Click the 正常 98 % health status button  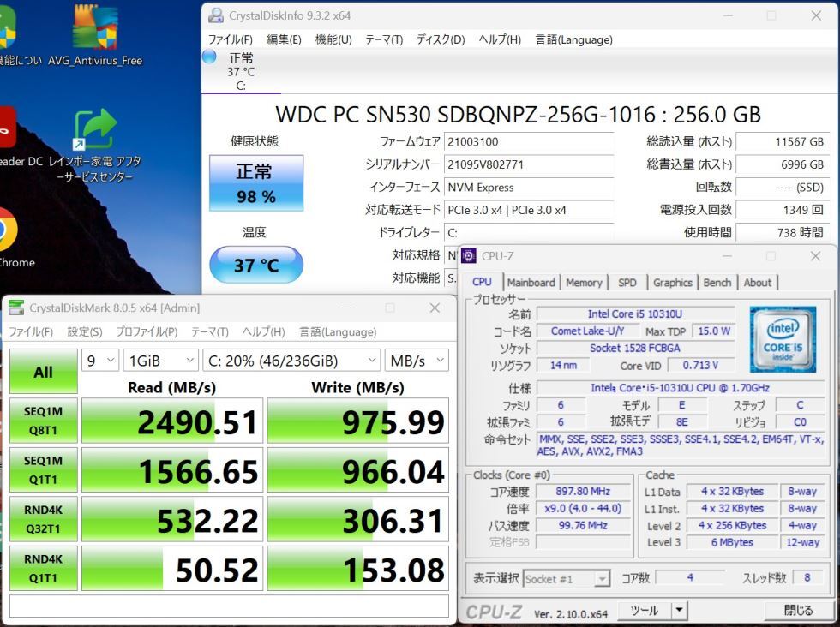pyautogui.click(x=256, y=183)
